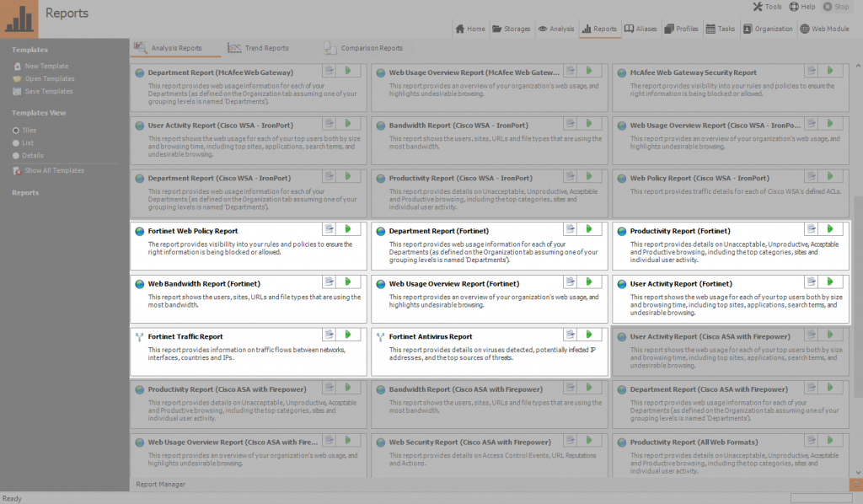Expand the Report Manager panel

coord(856,484)
